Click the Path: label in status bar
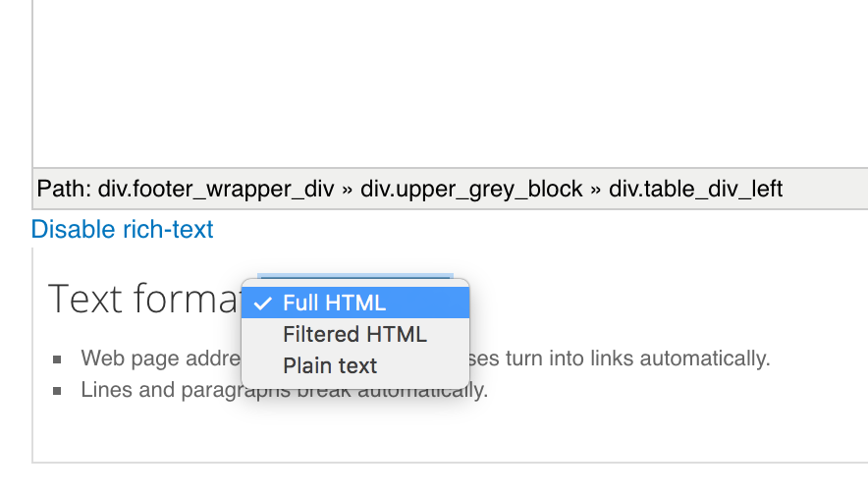 (64, 190)
